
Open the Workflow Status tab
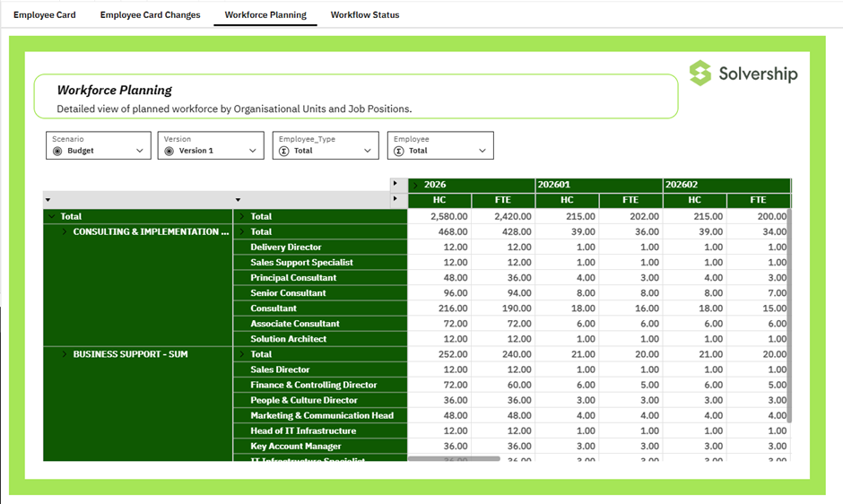tap(365, 15)
